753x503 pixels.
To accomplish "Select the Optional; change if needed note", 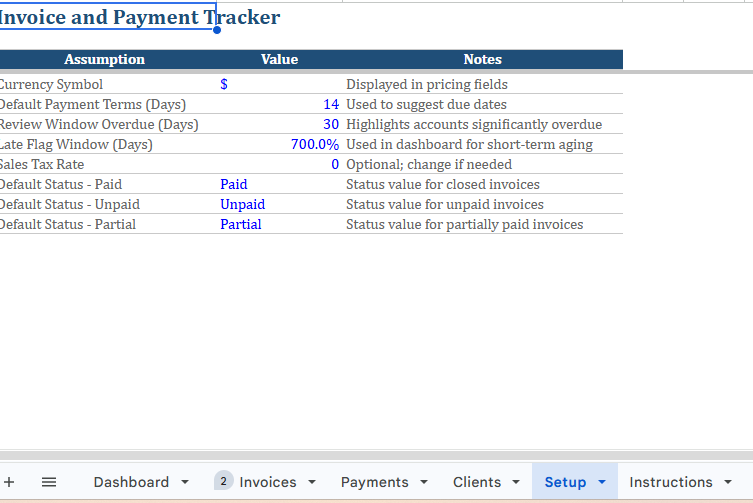I will pyautogui.click(x=483, y=164).
